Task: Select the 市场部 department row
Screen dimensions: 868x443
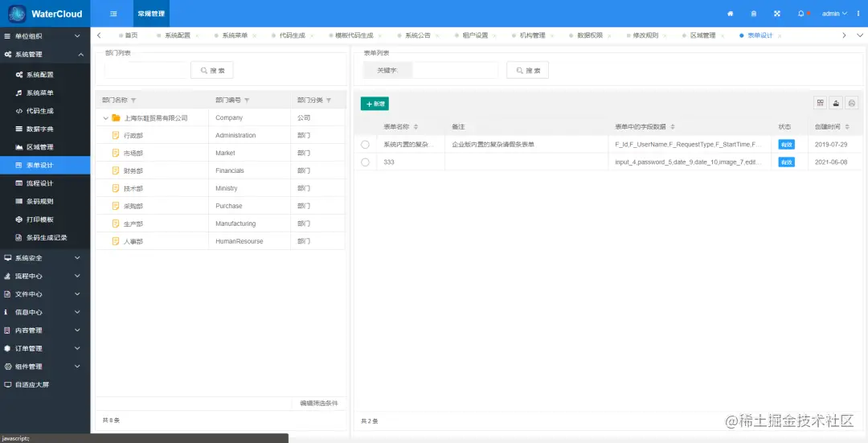Action: pos(220,153)
